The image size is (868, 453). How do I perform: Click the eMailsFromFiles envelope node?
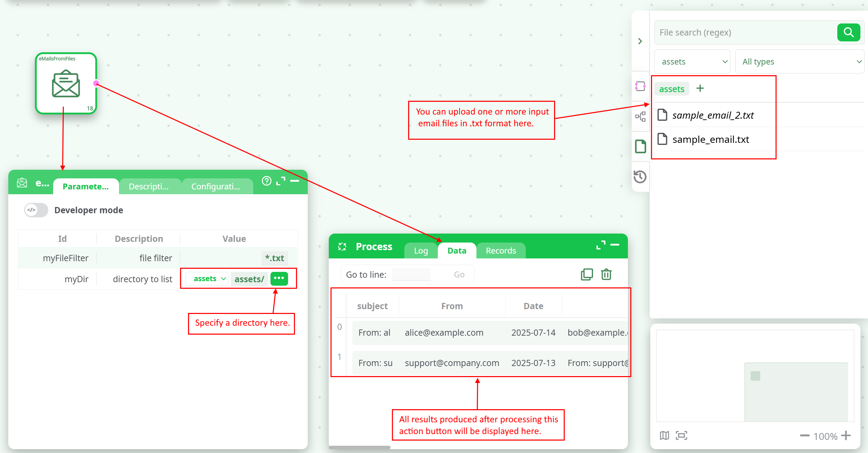click(66, 84)
